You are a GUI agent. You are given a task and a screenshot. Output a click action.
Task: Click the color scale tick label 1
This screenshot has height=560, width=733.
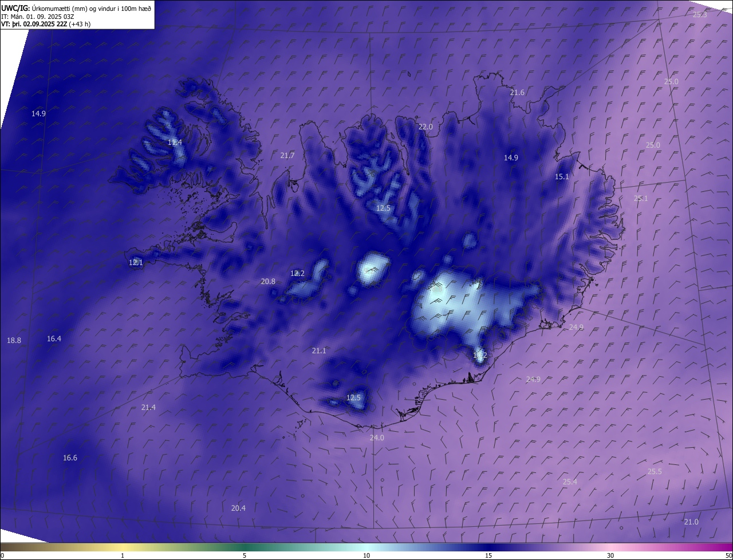click(x=123, y=555)
